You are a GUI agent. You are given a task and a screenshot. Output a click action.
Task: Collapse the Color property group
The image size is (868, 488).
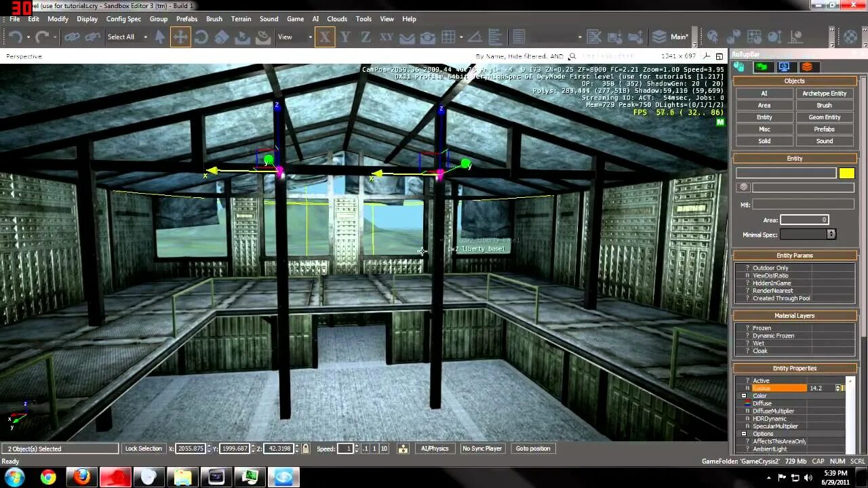(744, 396)
